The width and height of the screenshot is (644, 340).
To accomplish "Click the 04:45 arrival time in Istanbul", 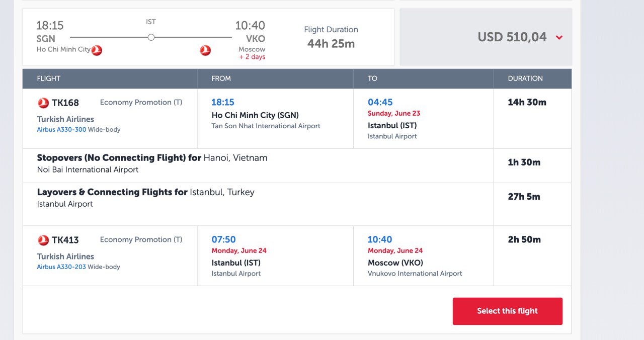I will (x=380, y=102).
